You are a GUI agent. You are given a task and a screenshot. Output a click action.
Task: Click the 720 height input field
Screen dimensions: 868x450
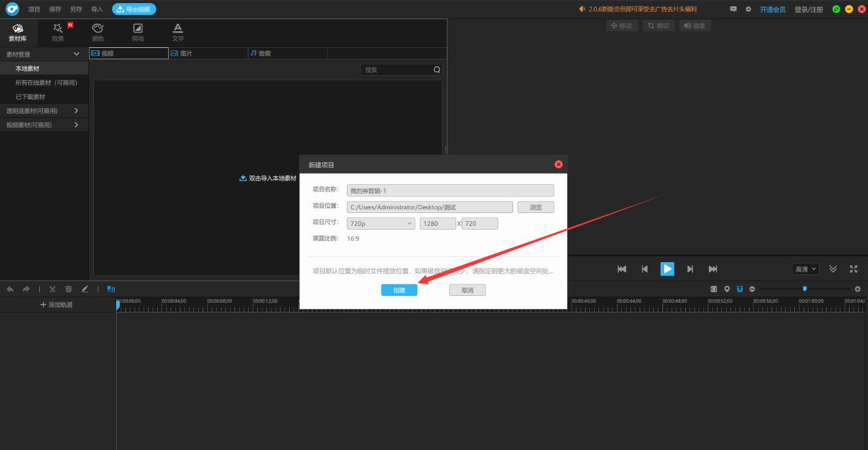point(480,223)
